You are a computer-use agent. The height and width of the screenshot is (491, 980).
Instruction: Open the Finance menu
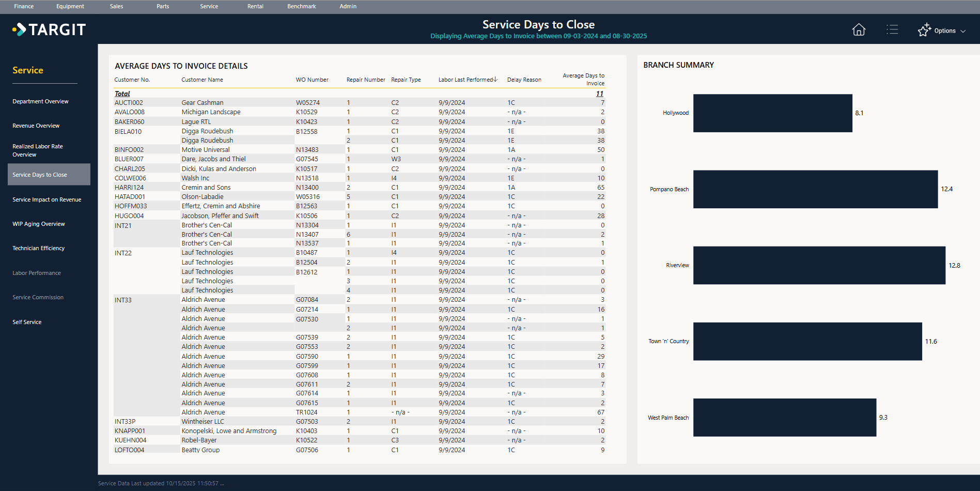tap(24, 6)
